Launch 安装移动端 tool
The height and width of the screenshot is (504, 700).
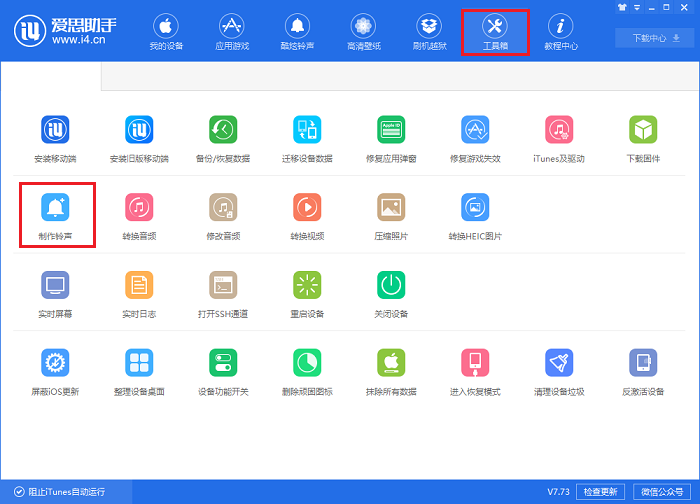pos(55,139)
